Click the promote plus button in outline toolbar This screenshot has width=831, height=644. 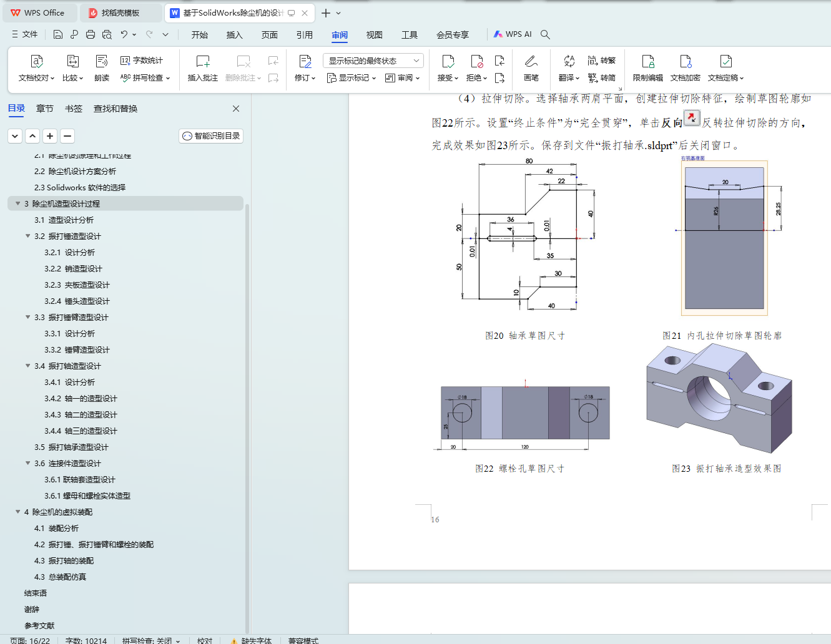(50, 136)
